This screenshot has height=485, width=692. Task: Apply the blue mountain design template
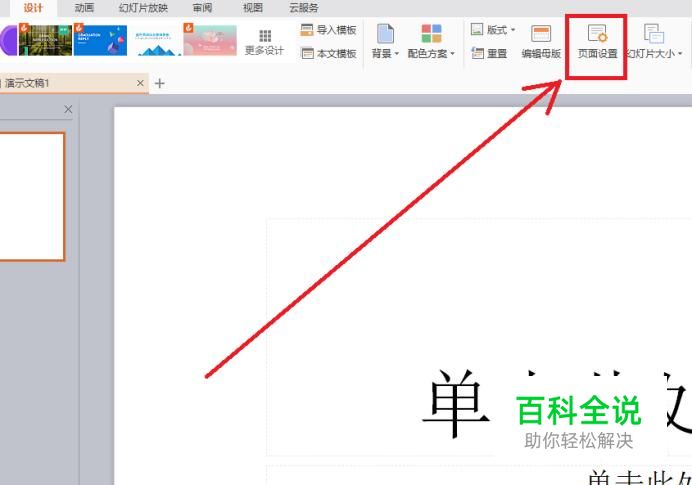[x=155, y=40]
